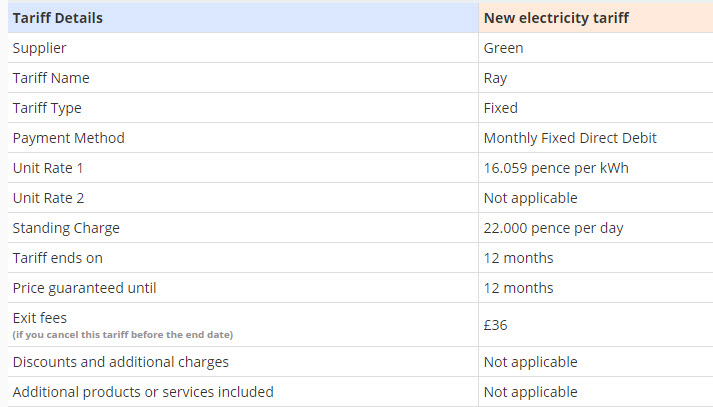The height and width of the screenshot is (407, 713).
Task: Select the Price guaranteed until label
Action: click(x=85, y=288)
